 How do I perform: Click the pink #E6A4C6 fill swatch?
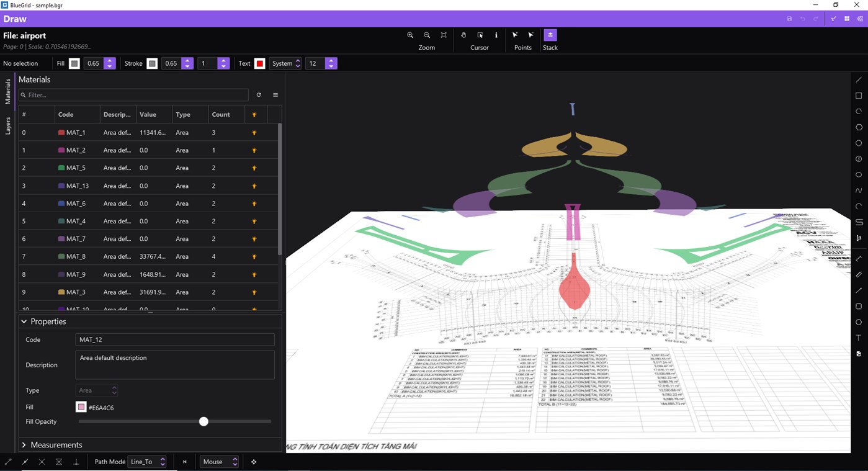[x=81, y=407]
